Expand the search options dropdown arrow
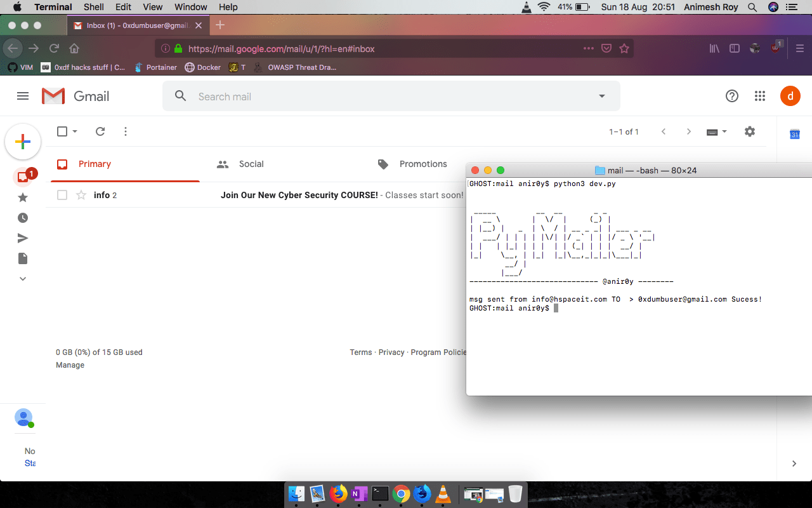This screenshot has width=812, height=508. click(x=601, y=96)
